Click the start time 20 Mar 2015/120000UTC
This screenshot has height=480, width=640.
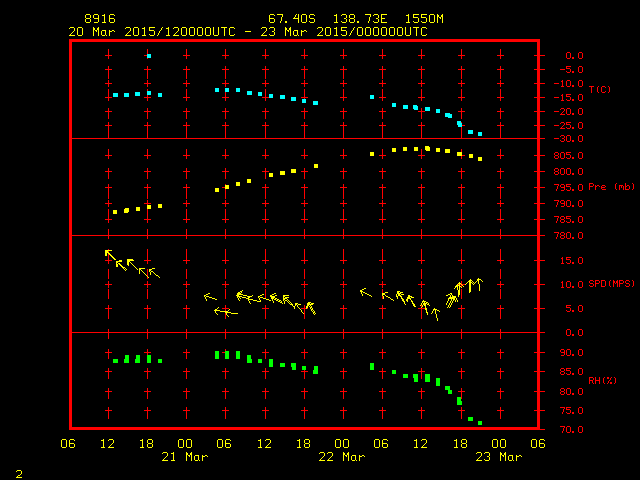[x=152, y=32]
